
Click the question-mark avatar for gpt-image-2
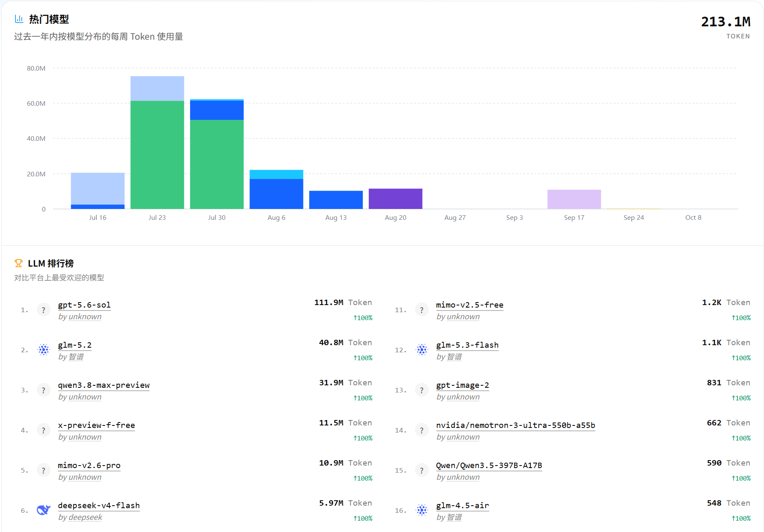(422, 390)
